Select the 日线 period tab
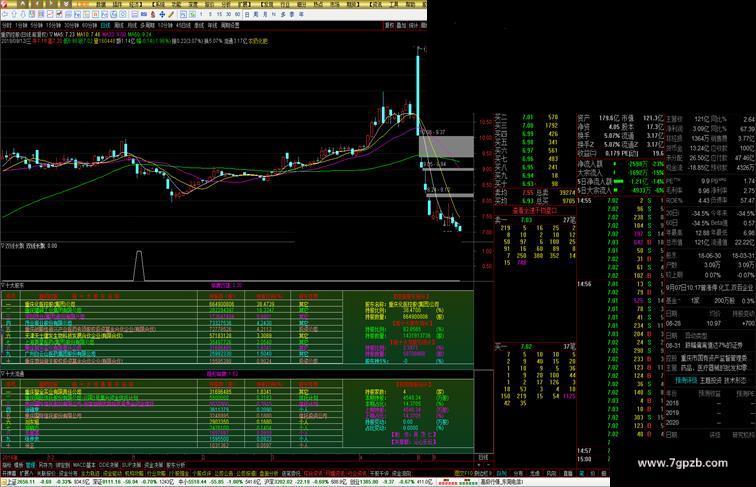Image resolution: width=756 pixels, height=487 pixels. [x=105, y=25]
